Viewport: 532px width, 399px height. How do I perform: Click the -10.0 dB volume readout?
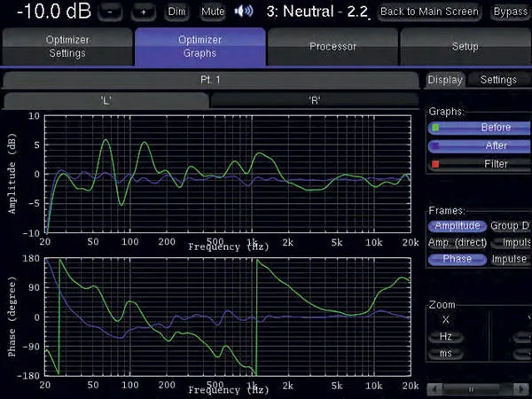tap(54, 12)
